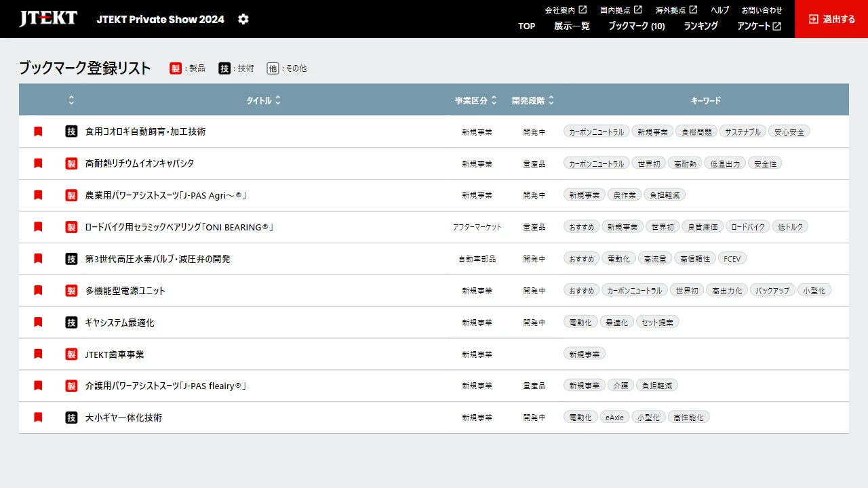Click the 他 legend icon for その他

pos(273,68)
